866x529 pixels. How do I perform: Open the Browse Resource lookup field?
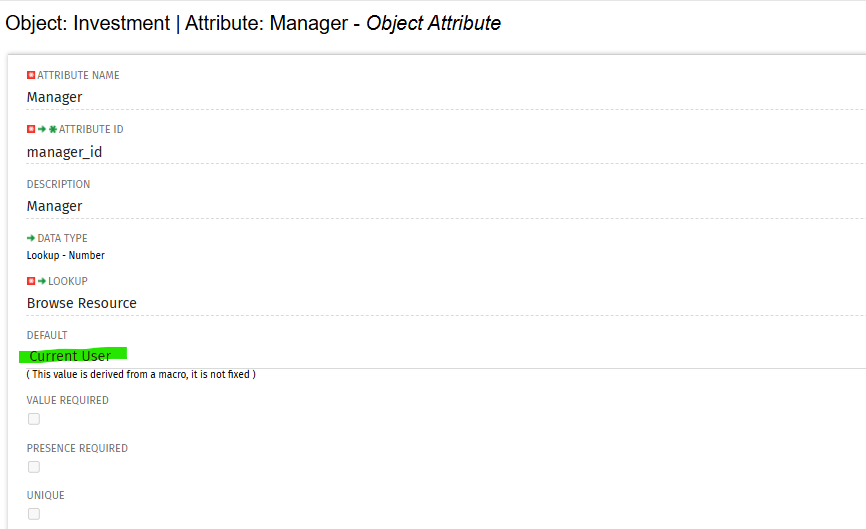coord(446,303)
